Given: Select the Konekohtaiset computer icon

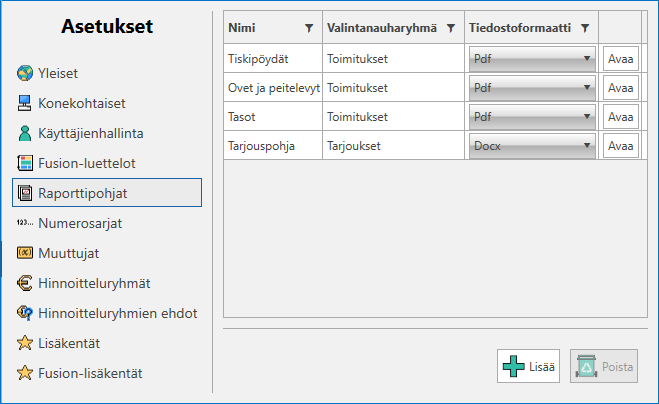Looking at the screenshot, I should click(24, 103).
